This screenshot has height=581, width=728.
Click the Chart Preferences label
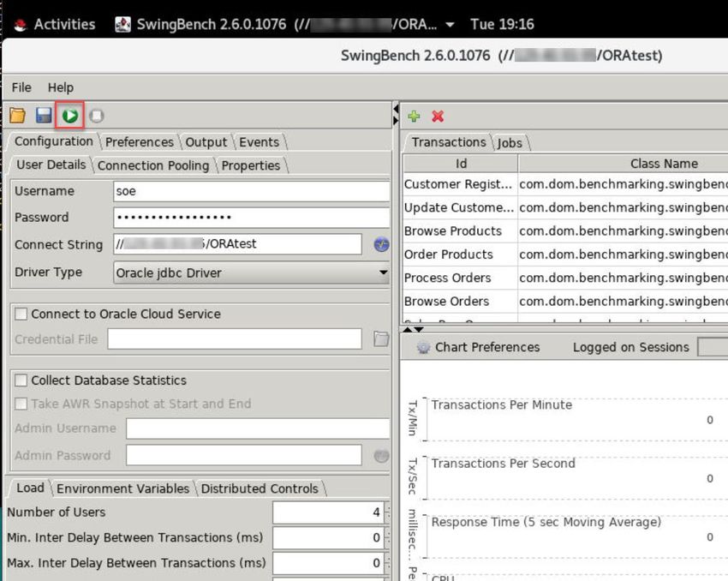click(487, 347)
